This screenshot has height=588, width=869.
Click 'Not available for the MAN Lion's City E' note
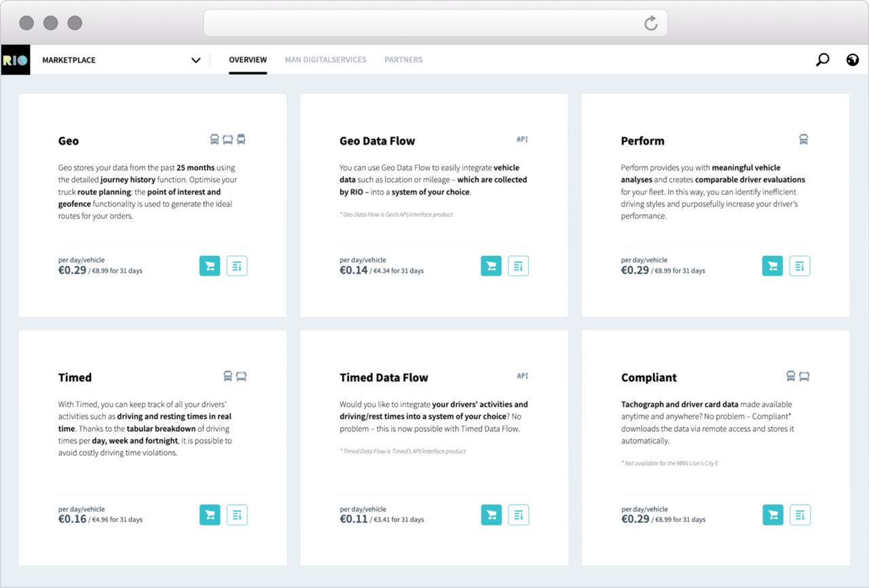click(x=669, y=463)
